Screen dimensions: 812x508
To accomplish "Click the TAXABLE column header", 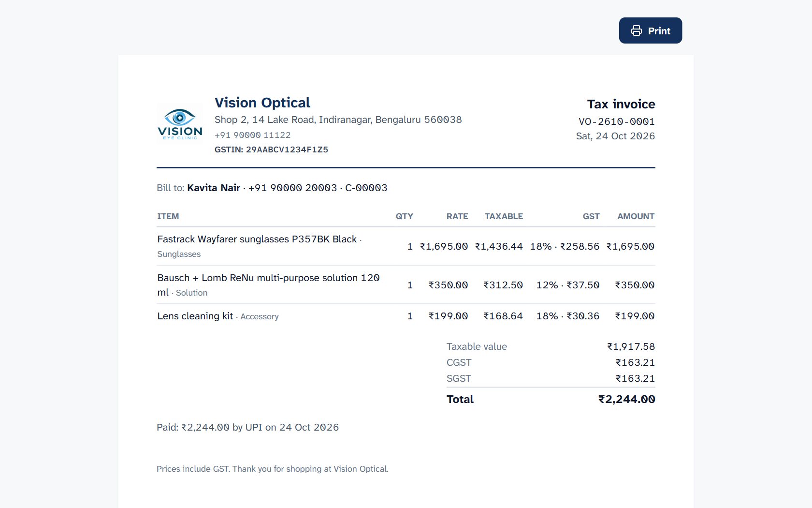I will [504, 216].
